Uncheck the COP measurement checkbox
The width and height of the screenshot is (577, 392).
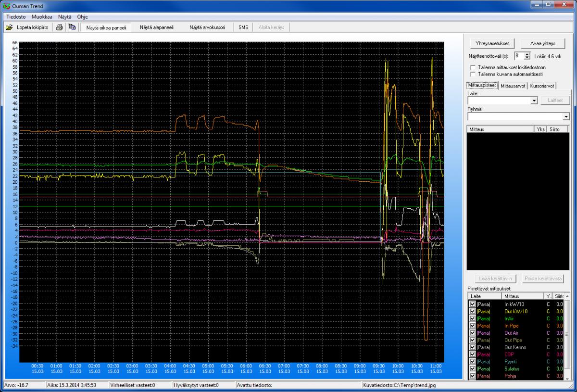coord(473,354)
